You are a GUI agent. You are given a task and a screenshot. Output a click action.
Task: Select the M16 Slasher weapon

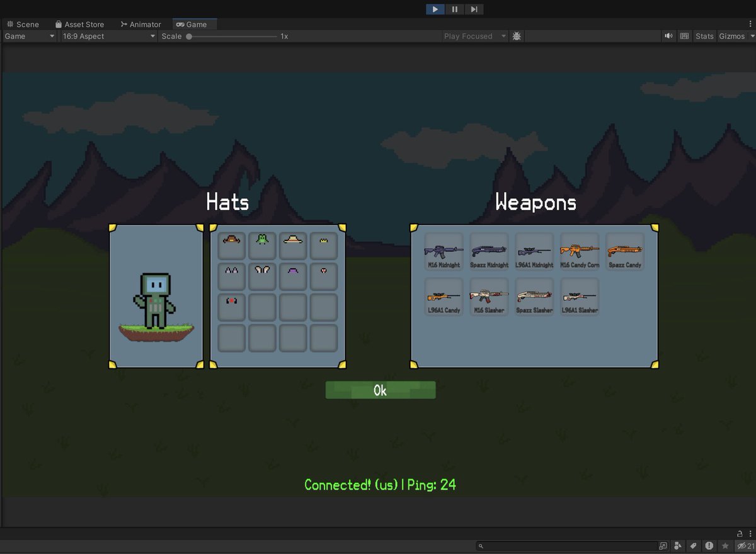pos(490,297)
